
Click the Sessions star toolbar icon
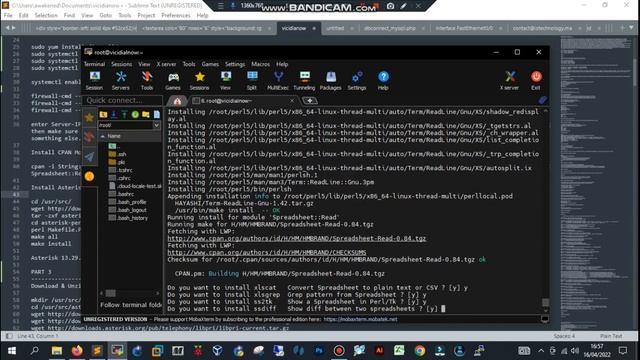pyautogui.click(x=199, y=80)
